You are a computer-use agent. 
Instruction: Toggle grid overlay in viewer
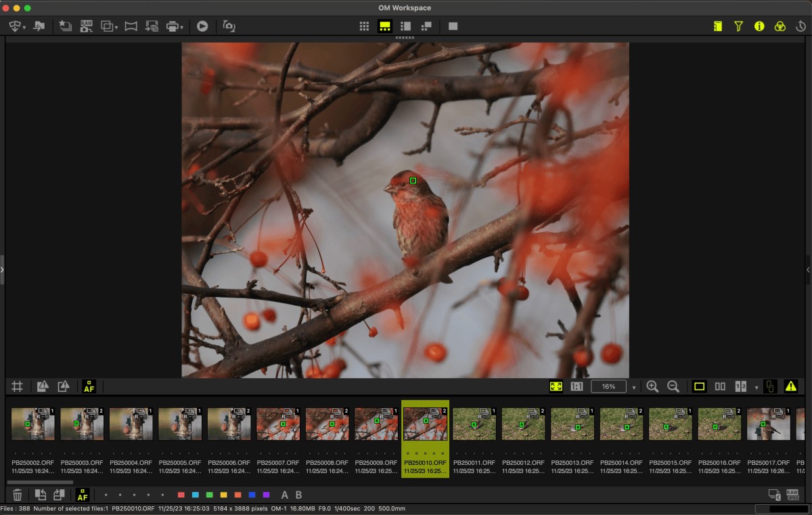18,386
